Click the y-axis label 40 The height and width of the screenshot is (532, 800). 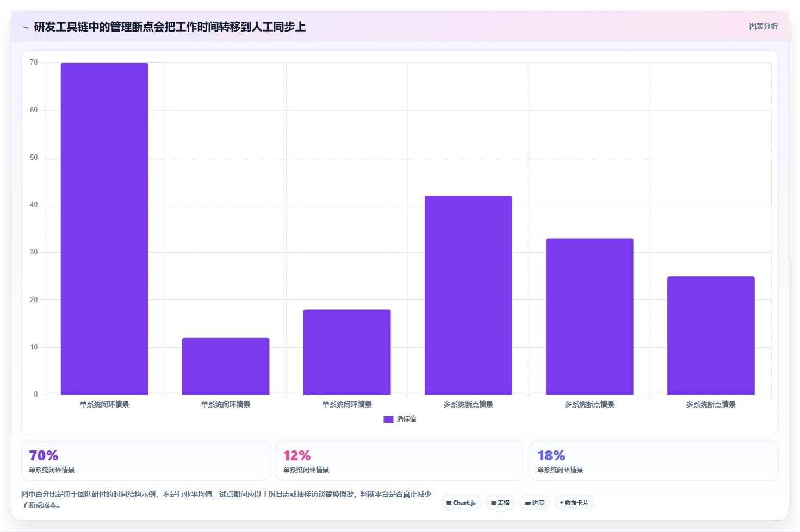[x=34, y=205]
